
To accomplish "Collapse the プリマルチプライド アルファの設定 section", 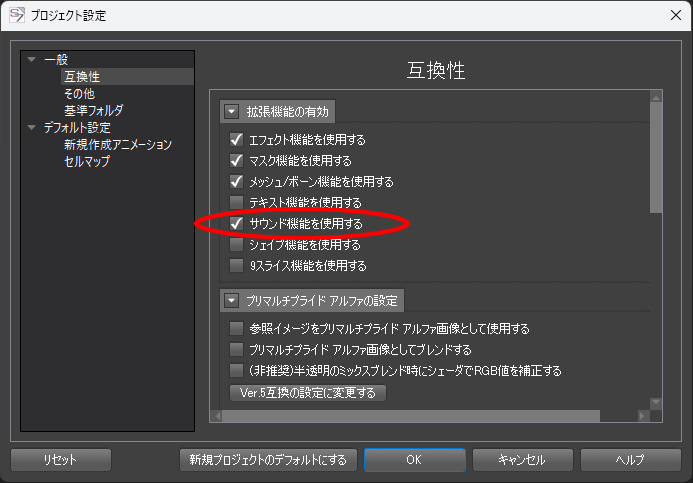I will [232, 301].
